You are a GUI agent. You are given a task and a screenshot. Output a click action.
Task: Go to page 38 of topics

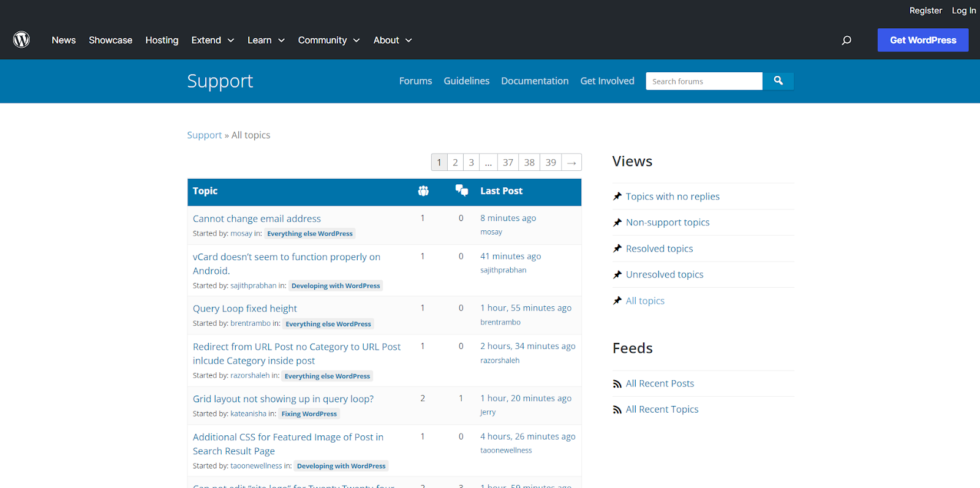[529, 162]
